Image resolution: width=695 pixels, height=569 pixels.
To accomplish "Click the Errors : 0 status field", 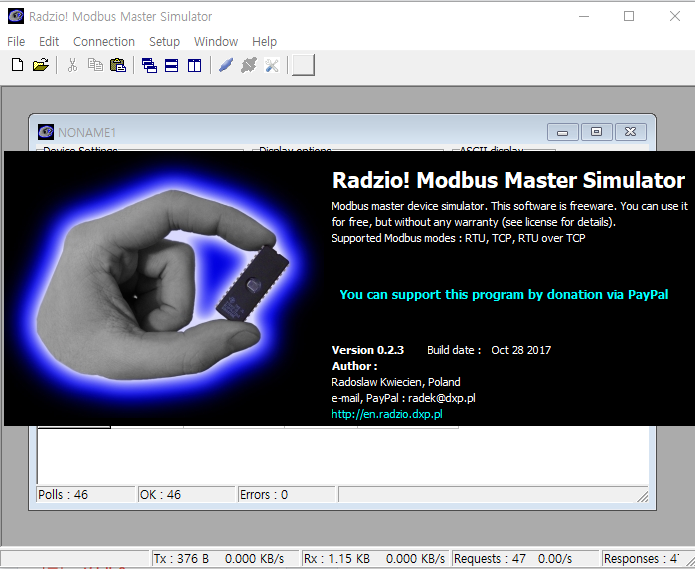I will [286, 495].
